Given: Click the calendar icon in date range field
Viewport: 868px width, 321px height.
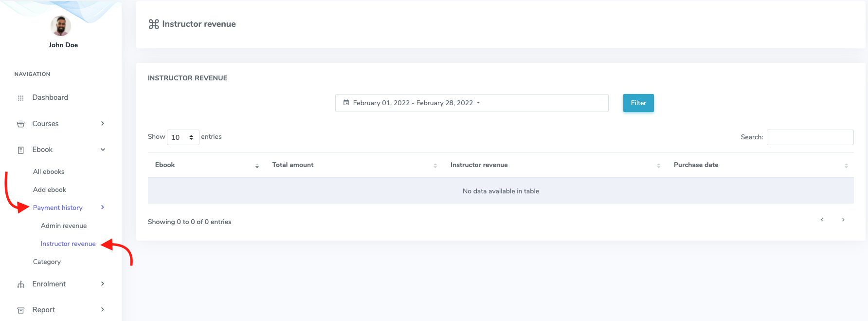Looking at the screenshot, I should 346,103.
